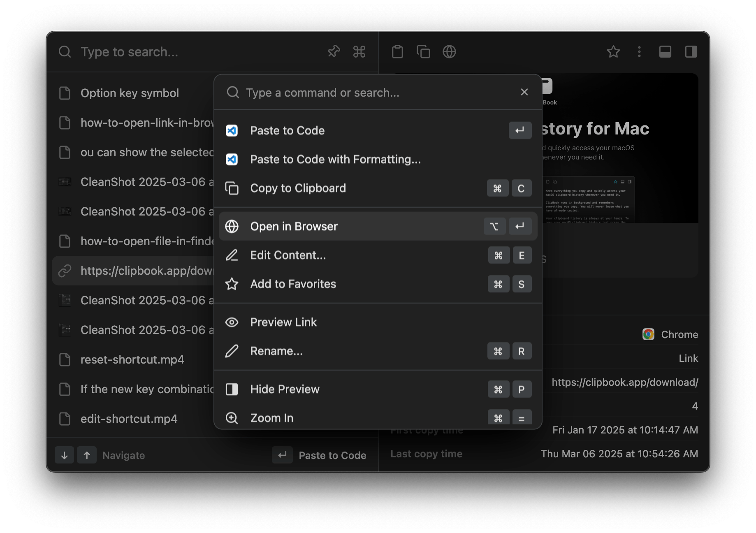Screen dimensions: 756x533
Task: Click the link preview thumbnail image
Action: pyautogui.click(x=621, y=148)
